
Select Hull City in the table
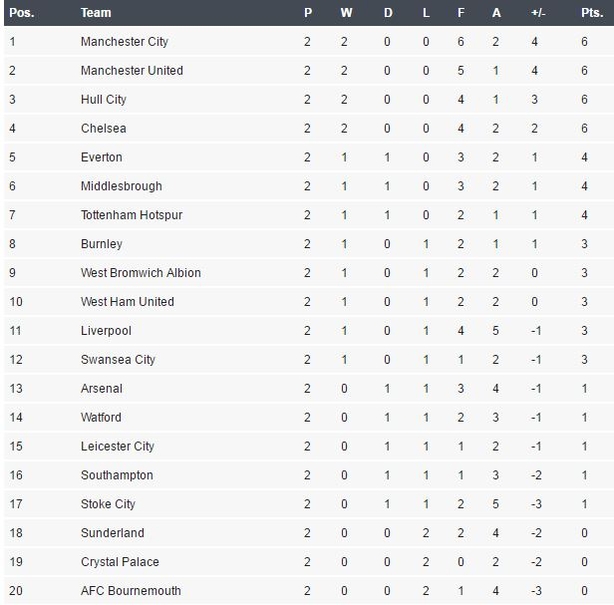(104, 99)
